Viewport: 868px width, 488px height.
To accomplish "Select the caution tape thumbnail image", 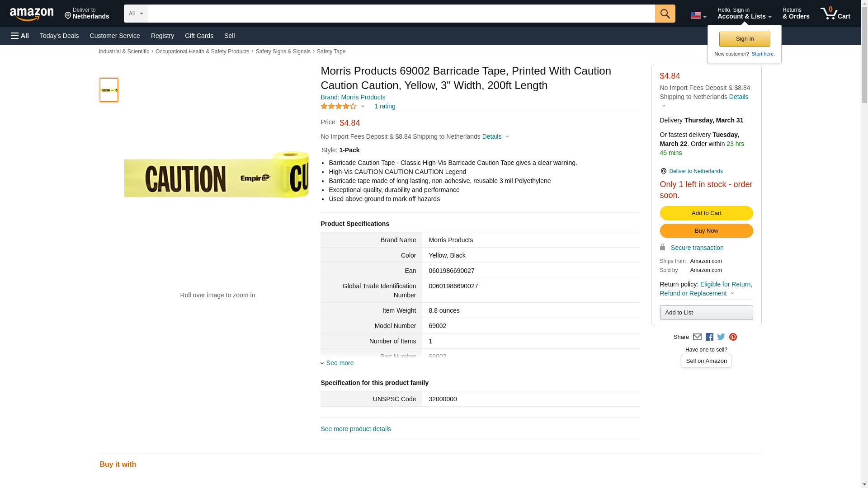I will pos(109,90).
